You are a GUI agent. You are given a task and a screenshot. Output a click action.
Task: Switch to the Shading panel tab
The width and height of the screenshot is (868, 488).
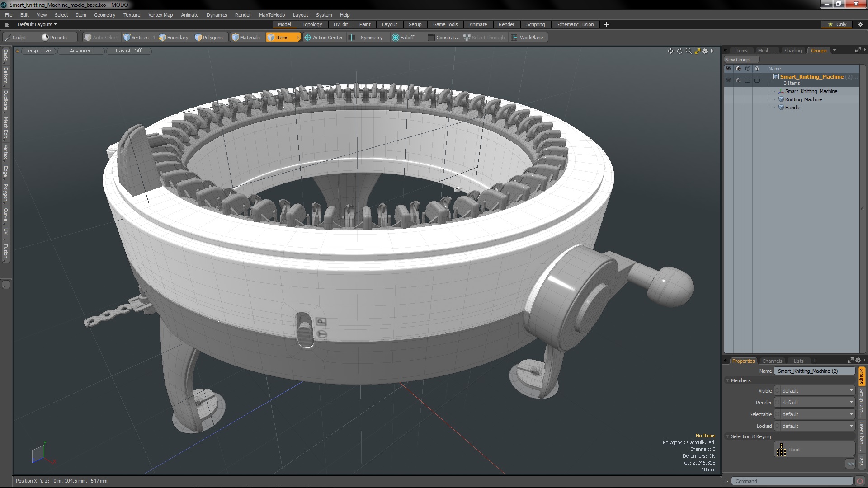point(793,51)
